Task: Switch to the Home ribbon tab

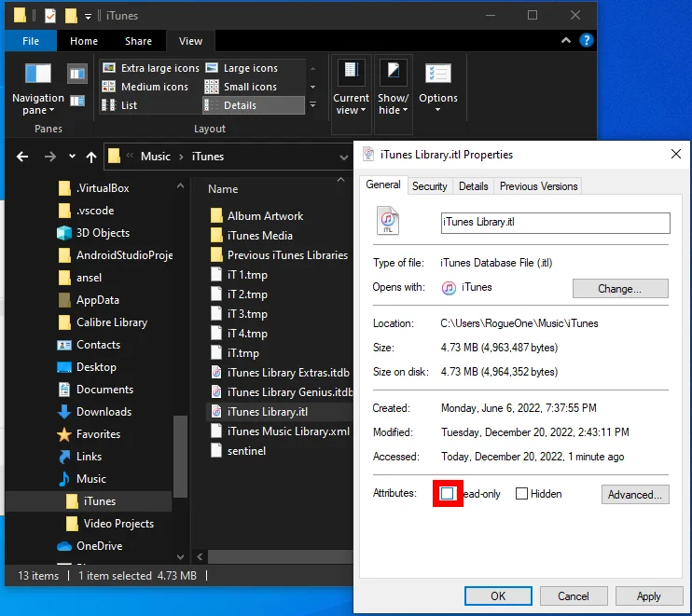Action: tap(84, 41)
